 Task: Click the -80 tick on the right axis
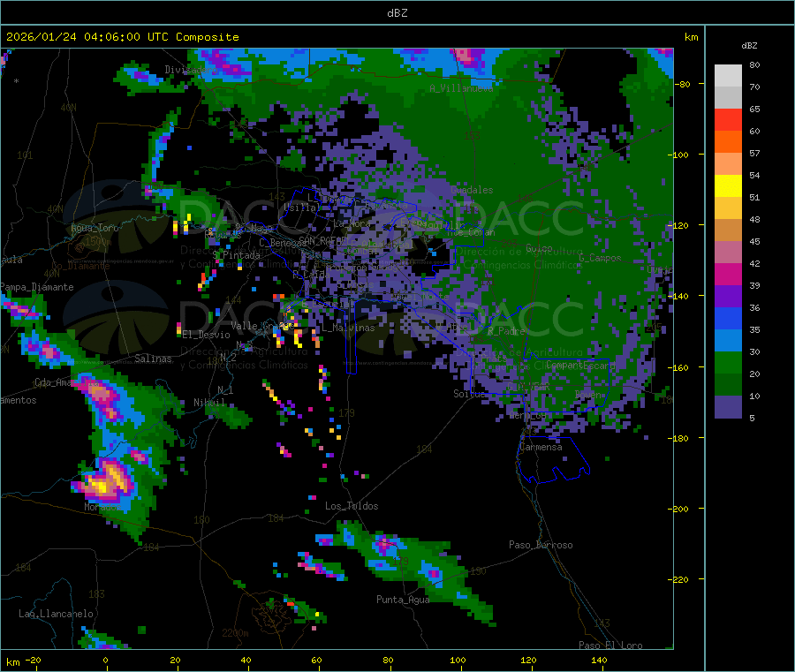[x=683, y=84]
